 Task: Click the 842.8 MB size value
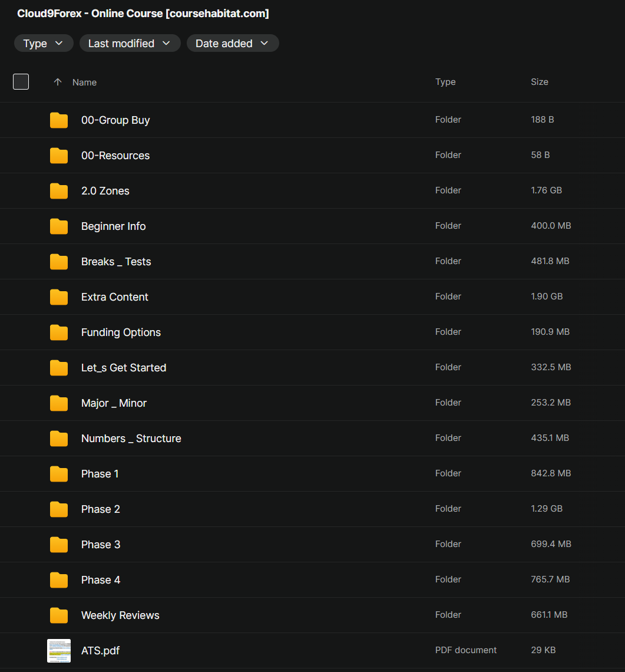click(x=551, y=473)
